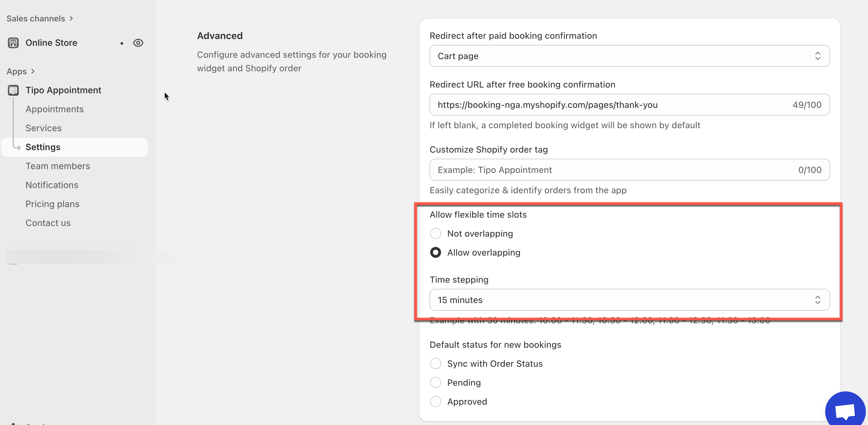Click the eye icon beside Online Store
868x425 pixels.
coord(138,43)
